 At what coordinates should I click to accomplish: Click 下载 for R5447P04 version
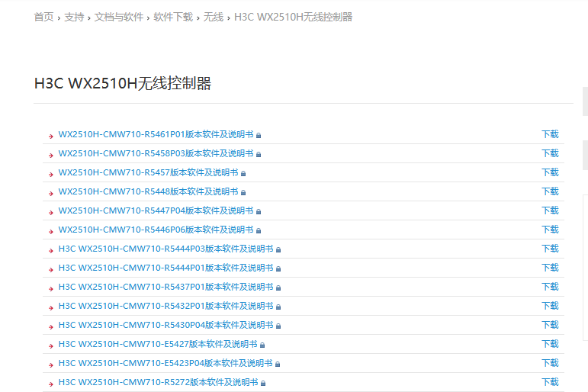click(550, 210)
